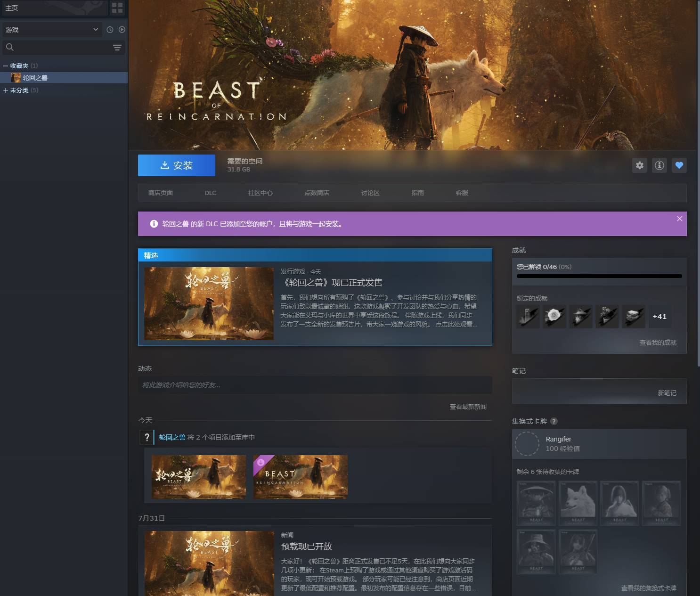Click the featured news thumbnail image
The image size is (700, 596).
(x=209, y=303)
